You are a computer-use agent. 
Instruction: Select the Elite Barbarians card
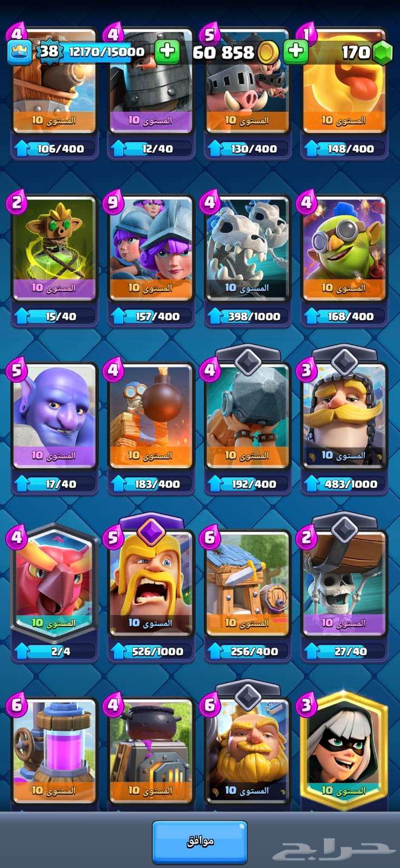[150, 584]
